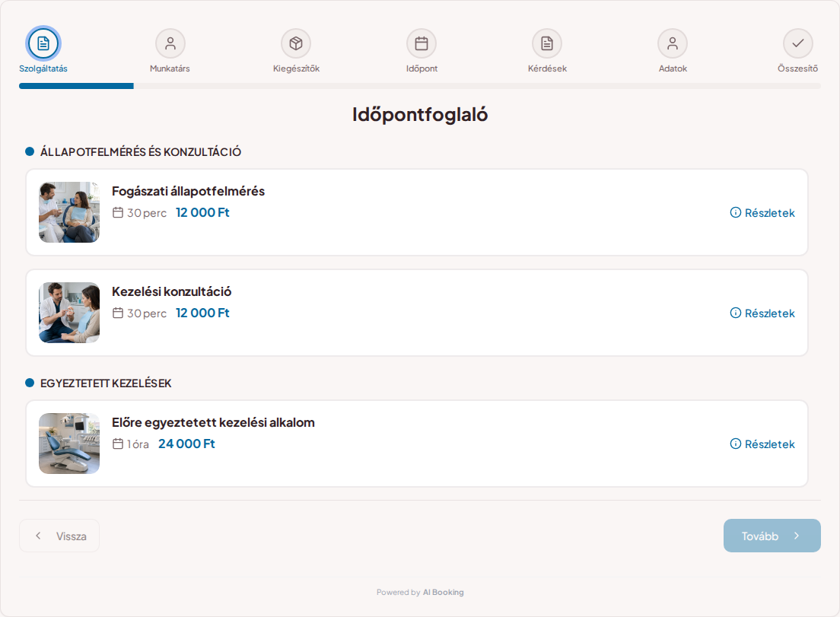
Task: Select Fogászati állapotfelmérés service title
Action: click(188, 191)
